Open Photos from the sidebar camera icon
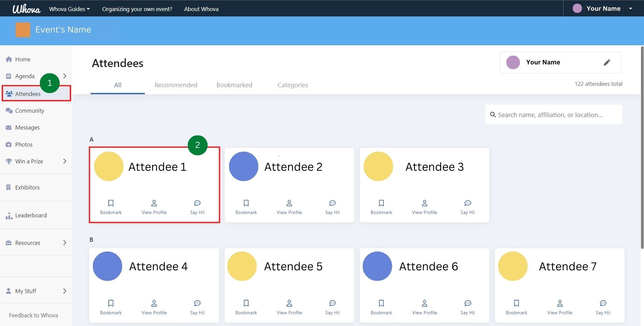 pos(9,145)
